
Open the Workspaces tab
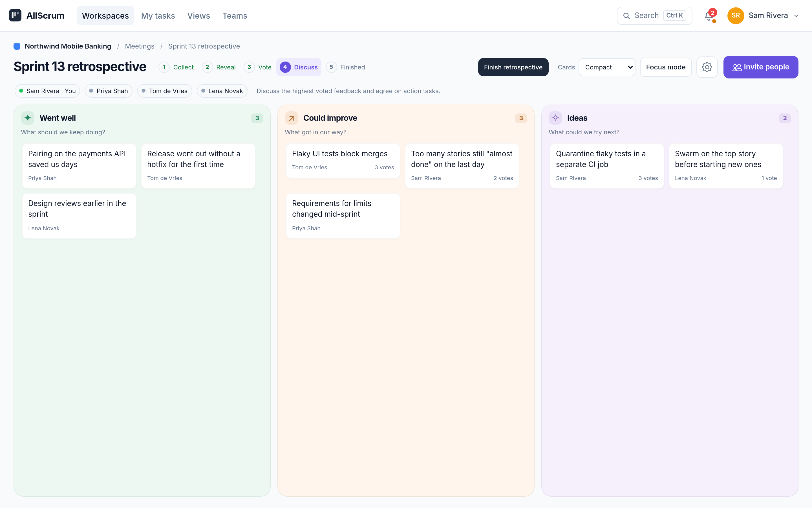click(x=105, y=16)
